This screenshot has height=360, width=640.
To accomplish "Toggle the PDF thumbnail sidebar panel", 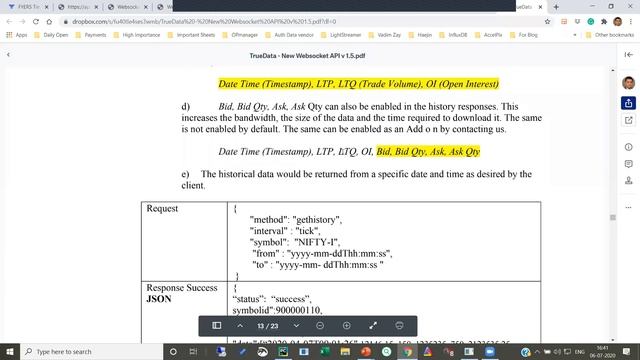I will (x=217, y=325).
